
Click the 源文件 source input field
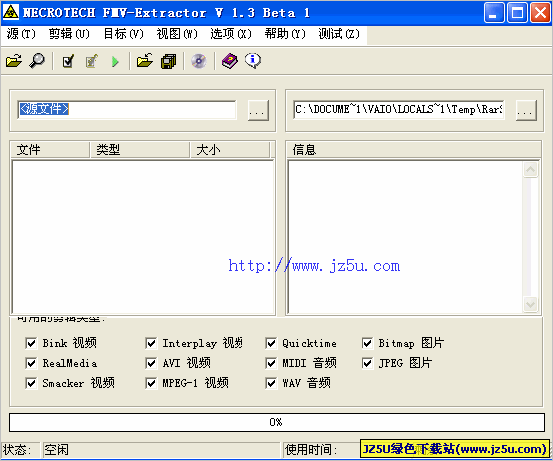[x=127, y=110]
